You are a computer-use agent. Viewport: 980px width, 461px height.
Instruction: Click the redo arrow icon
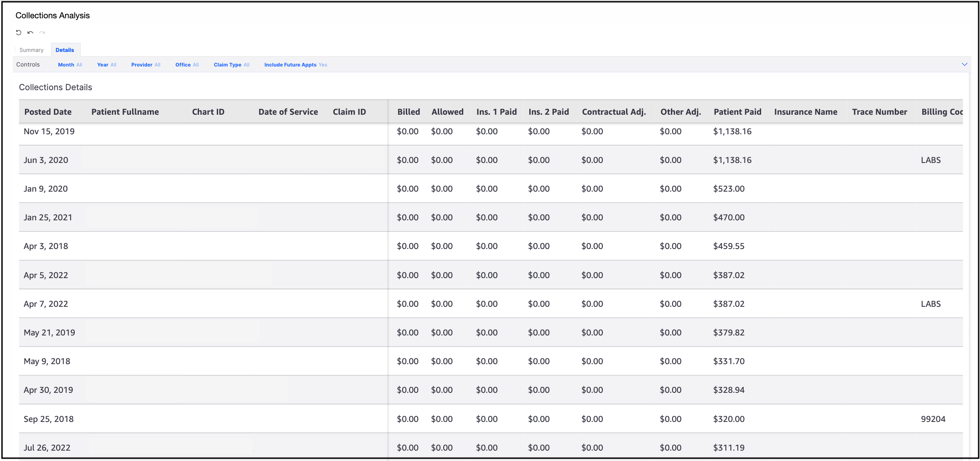point(42,32)
